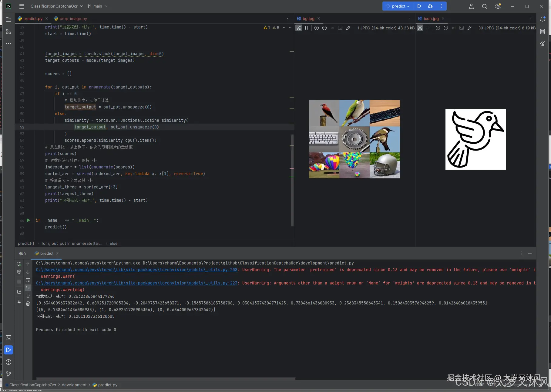The width and height of the screenshot is (551, 392).
Task: Pick a color from icon.jpg with eyedropper
Action: (470, 28)
